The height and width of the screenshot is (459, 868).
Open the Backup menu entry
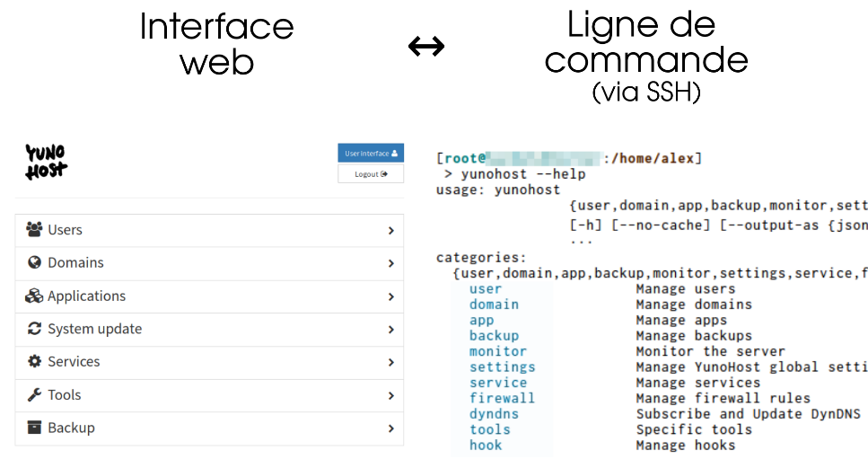click(x=209, y=428)
